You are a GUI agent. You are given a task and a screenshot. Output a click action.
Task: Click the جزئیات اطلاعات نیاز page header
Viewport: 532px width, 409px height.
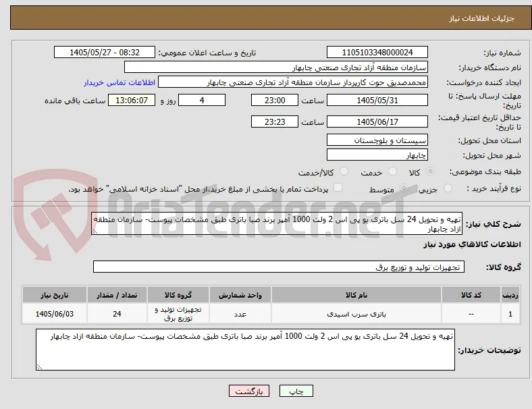click(x=482, y=18)
